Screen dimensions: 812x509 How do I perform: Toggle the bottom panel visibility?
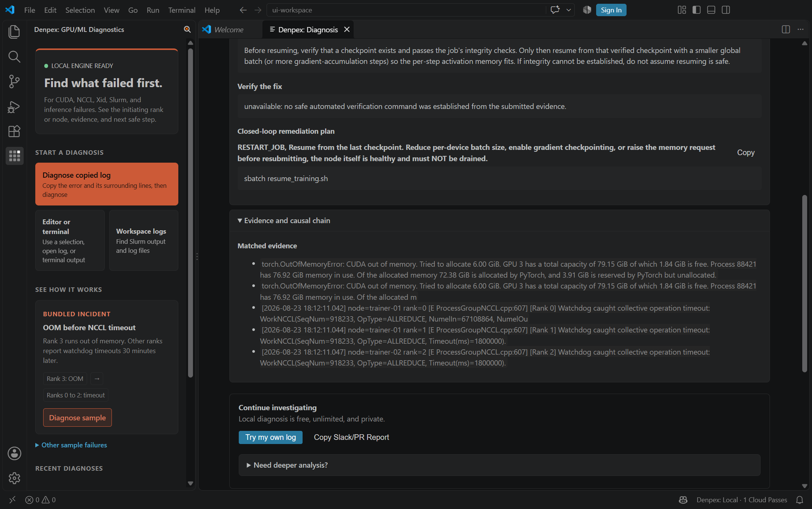click(x=711, y=10)
